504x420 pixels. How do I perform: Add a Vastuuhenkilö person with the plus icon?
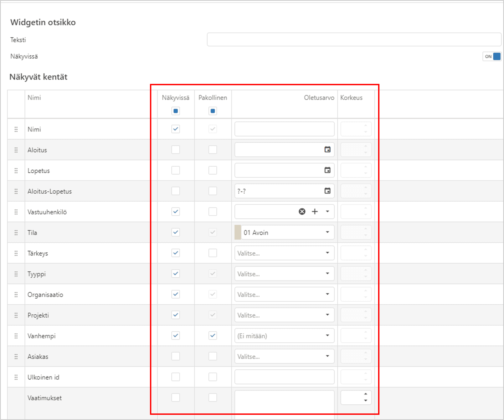[315, 211]
